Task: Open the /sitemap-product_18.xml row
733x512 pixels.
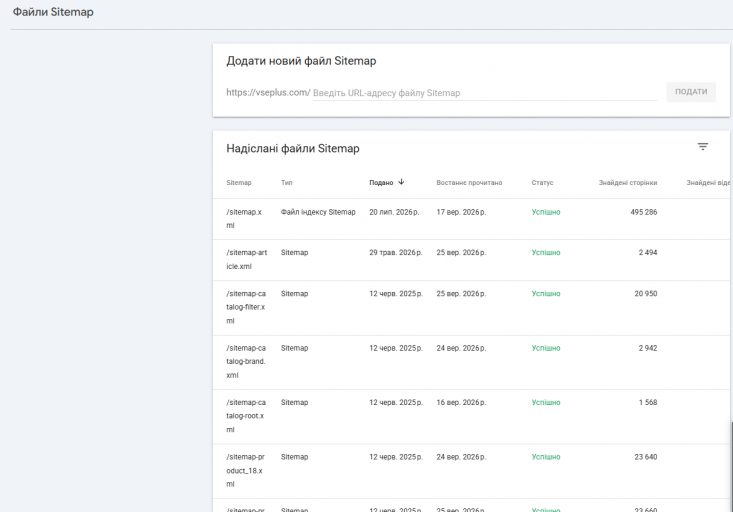Action: 471,471
